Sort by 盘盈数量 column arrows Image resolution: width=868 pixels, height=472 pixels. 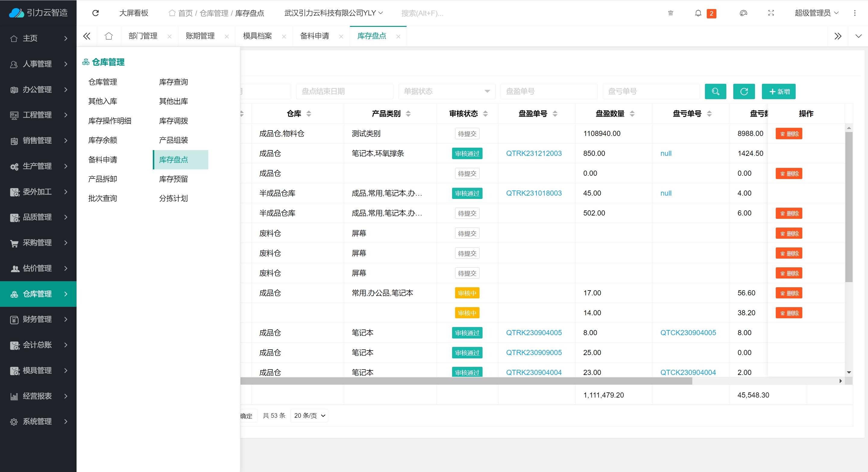point(632,114)
